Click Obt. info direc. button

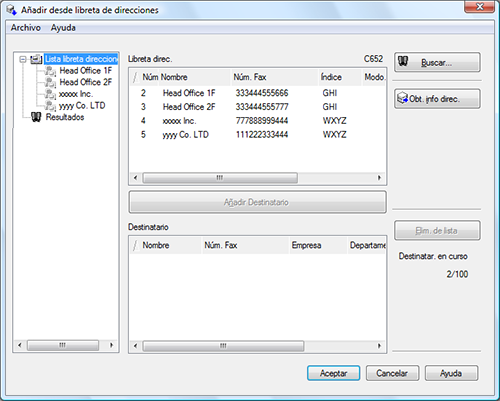pyautogui.click(x=437, y=99)
